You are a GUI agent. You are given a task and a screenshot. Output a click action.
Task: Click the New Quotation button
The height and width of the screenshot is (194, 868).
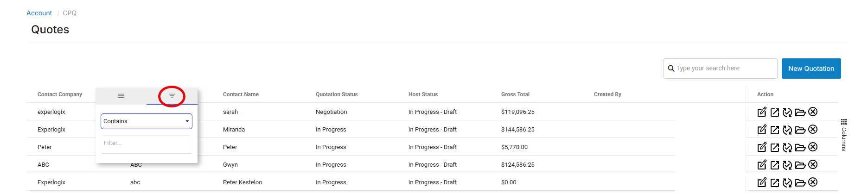[811, 69]
